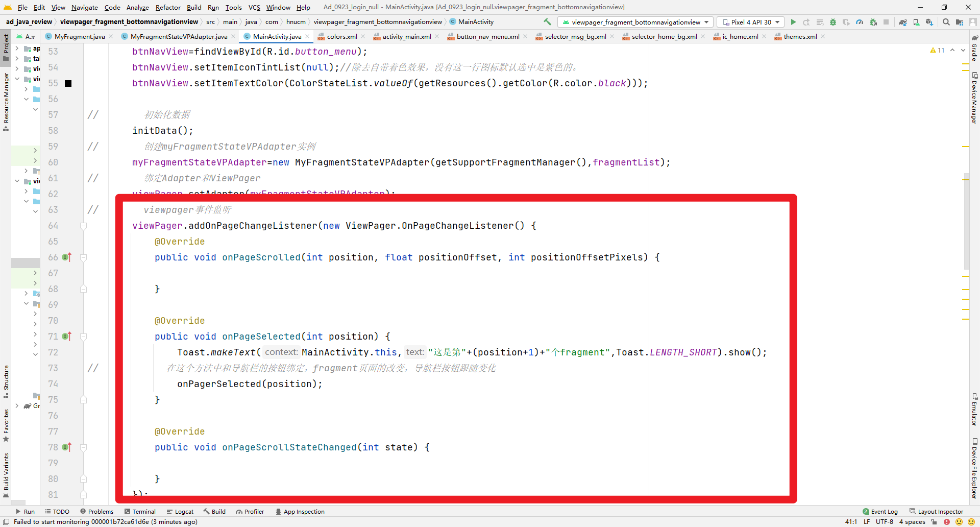Open the SDK Manager toolbar icon

929,22
